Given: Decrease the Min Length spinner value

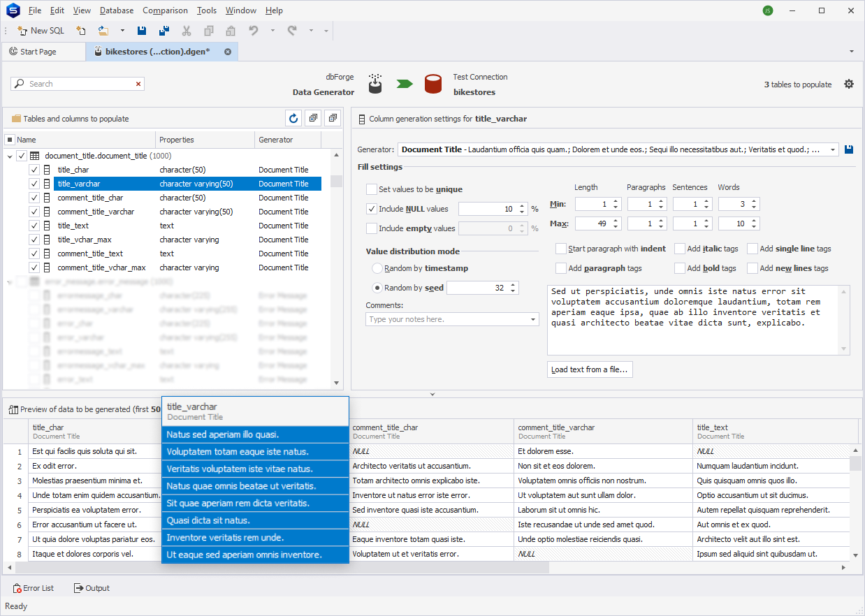Looking at the screenshot, I should 616,207.
